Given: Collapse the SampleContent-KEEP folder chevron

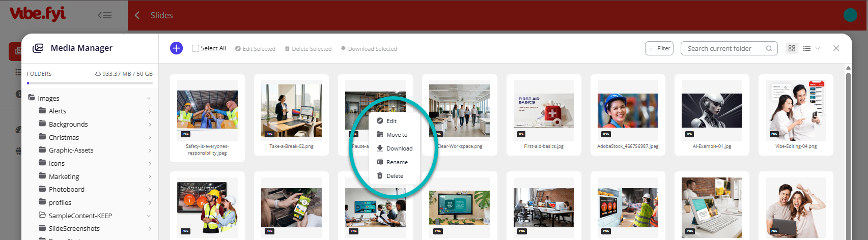Looking at the screenshot, I should [149, 216].
